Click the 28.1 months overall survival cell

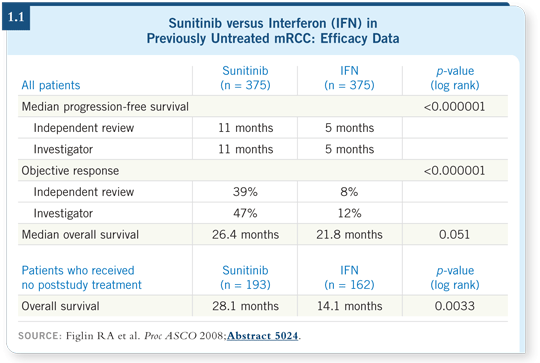tap(245, 306)
